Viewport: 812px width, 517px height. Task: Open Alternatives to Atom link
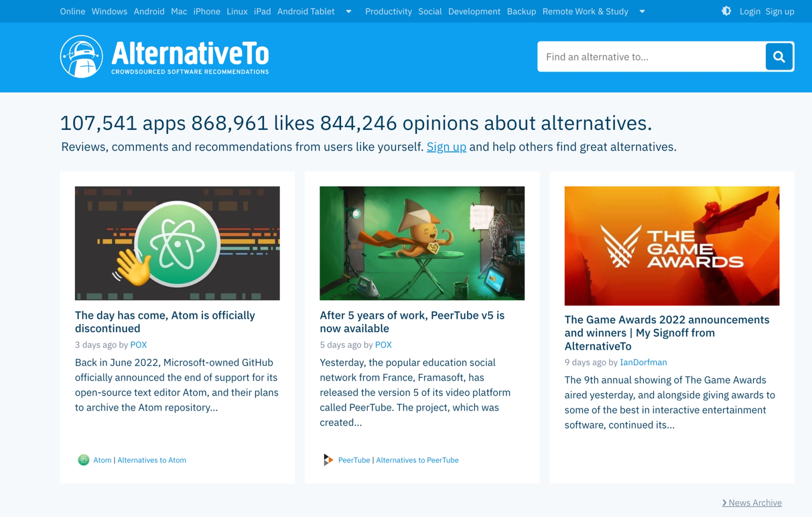point(152,460)
